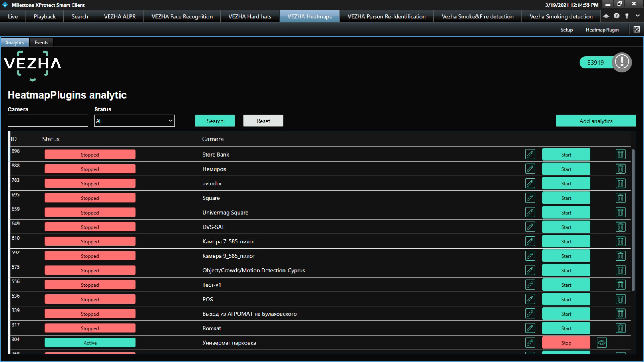Edit the Камера 9_585_пилот analytic

[x=530, y=256]
